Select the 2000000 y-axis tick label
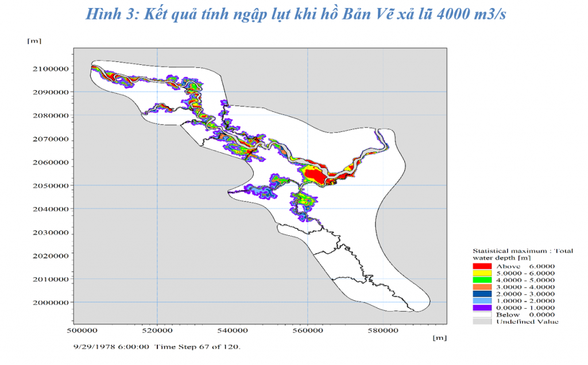Screen dimensions: 588x365 pyautogui.click(x=49, y=302)
